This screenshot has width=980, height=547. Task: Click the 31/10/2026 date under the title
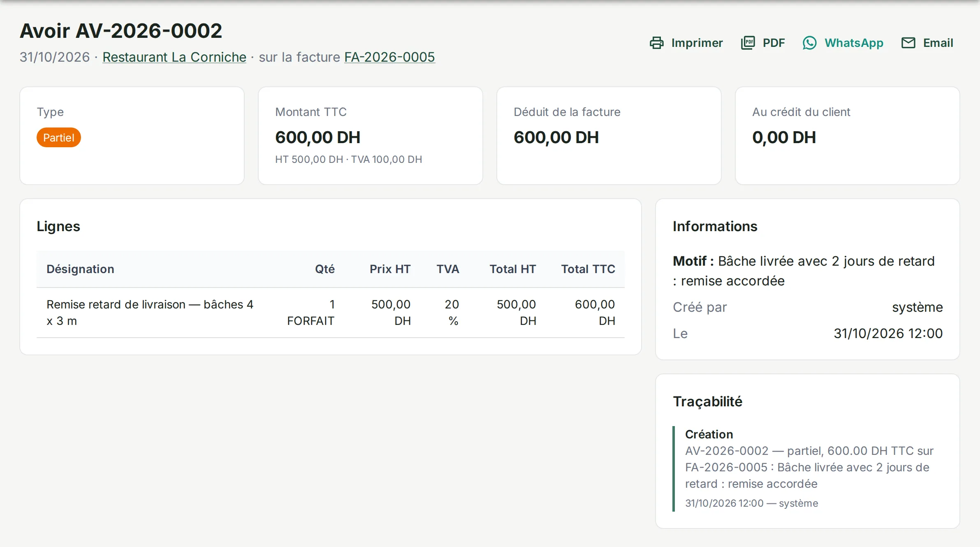point(55,57)
